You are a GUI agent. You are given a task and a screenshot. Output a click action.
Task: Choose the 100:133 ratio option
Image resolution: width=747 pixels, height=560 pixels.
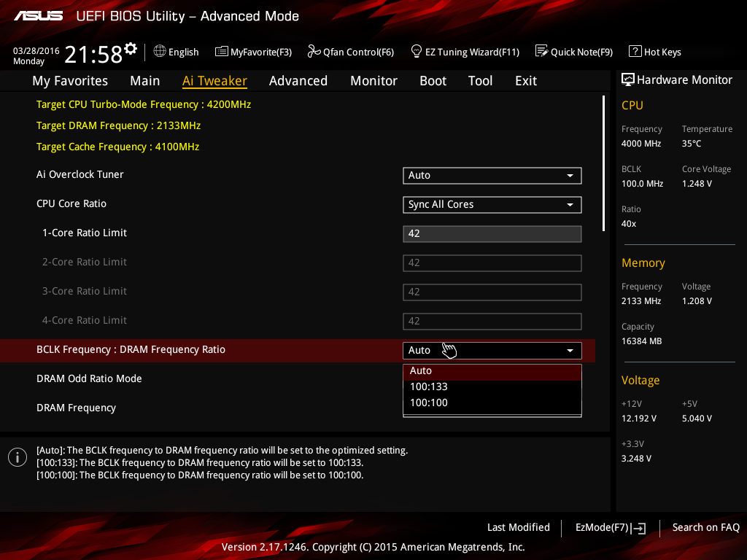492,386
